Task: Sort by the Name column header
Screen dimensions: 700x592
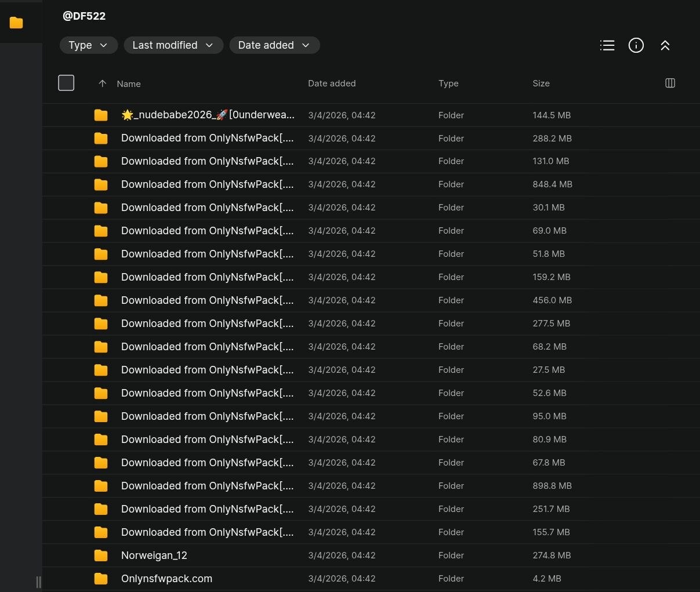Action: (x=129, y=84)
